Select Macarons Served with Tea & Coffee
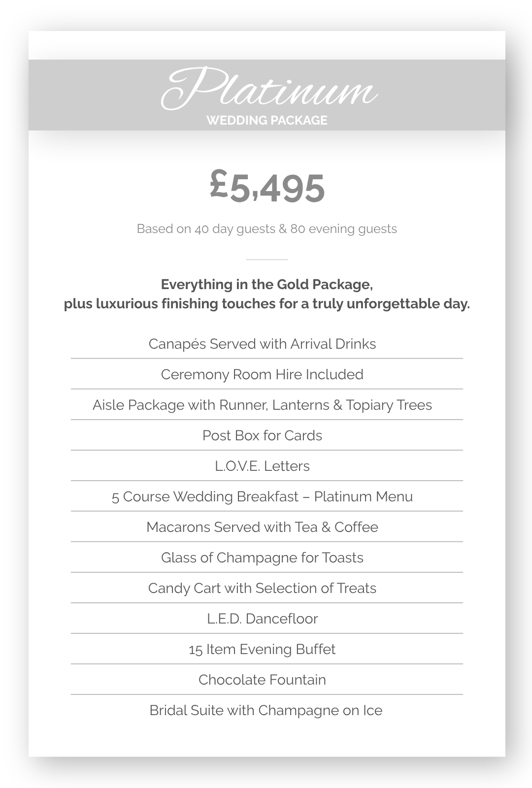 [262, 527]
